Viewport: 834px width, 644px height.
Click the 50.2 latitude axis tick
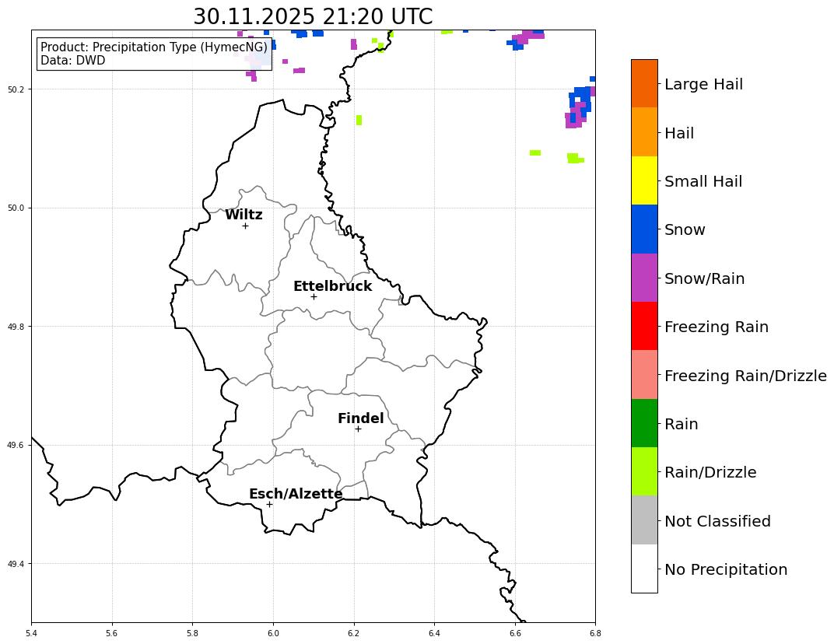tap(16, 89)
